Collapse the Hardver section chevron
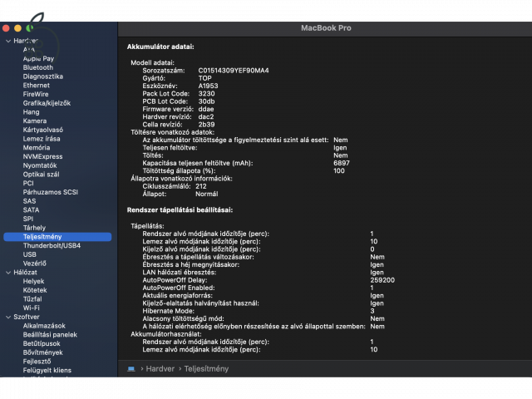Image resolution: width=532 pixels, height=399 pixels. coord(8,41)
